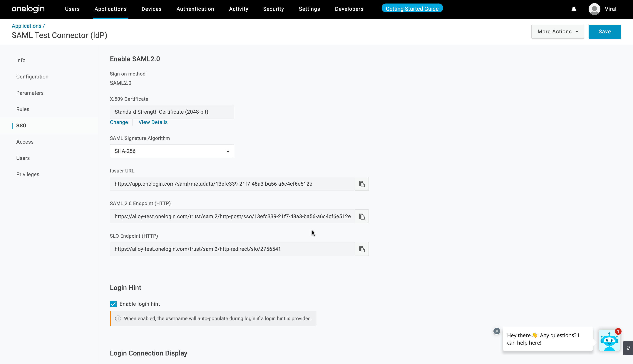Copy the SAML 2.0 Endpoint URL

point(361,216)
